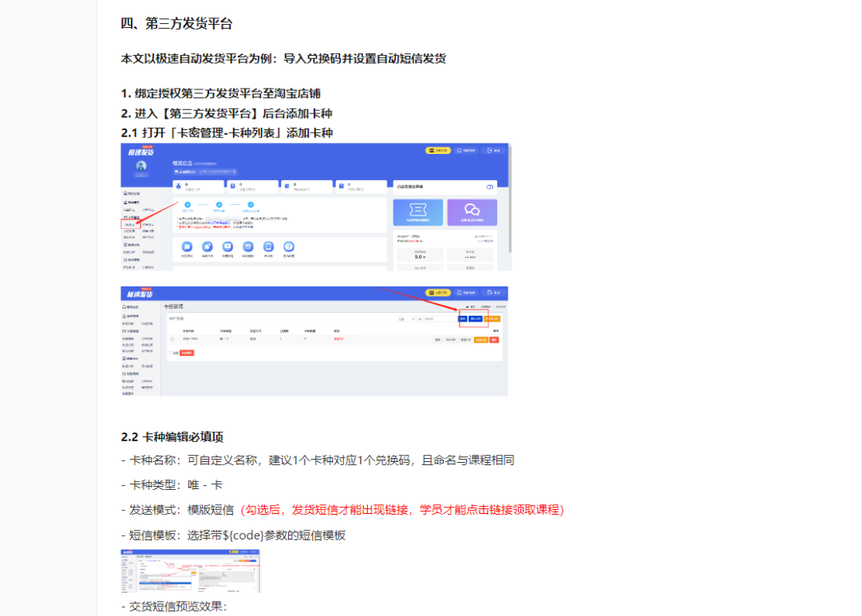Image resolution: width=862 pixels, height=616 pixels.
Task: Click the red delete button in the table row
Action: [x=494, y=340]
